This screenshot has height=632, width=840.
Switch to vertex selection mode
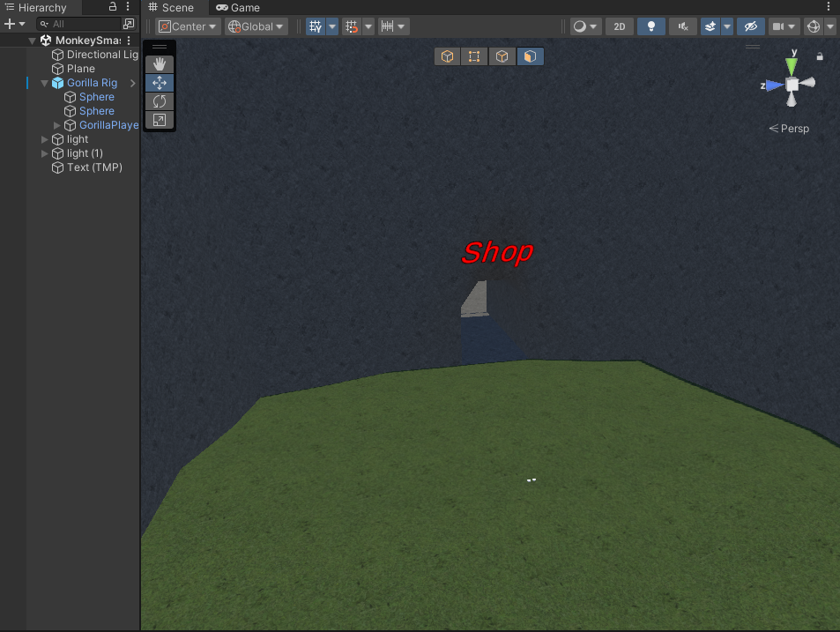[474, 56]
